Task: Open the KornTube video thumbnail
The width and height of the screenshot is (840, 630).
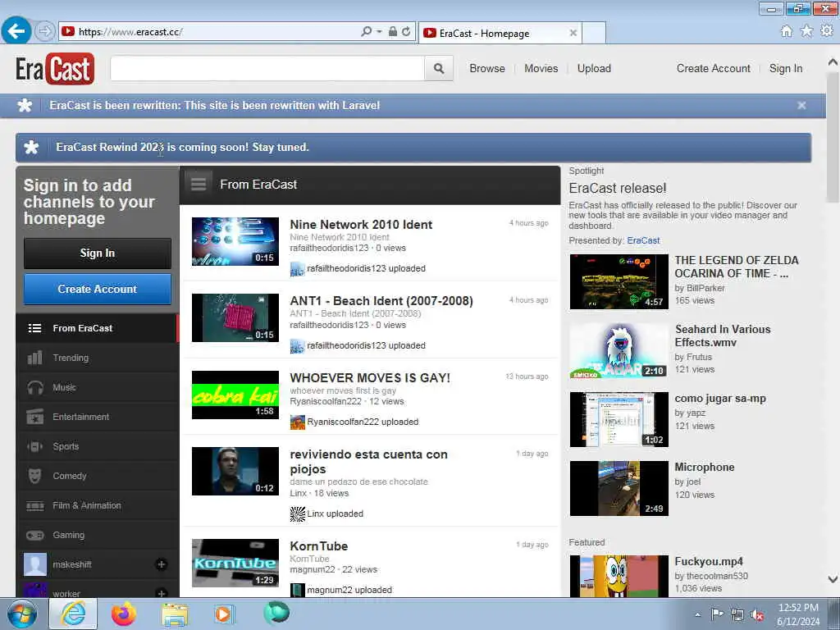Action: (x=235, y=563)
